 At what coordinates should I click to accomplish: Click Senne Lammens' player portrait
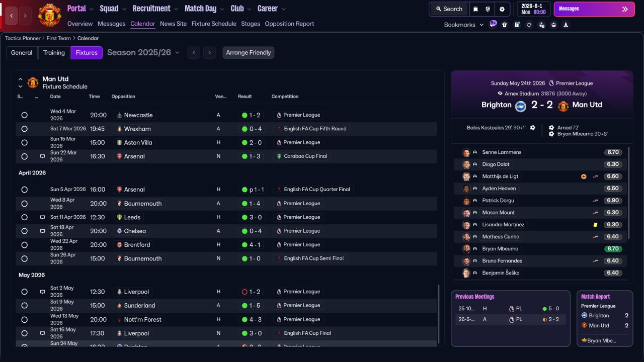click(x=466, y=152)
